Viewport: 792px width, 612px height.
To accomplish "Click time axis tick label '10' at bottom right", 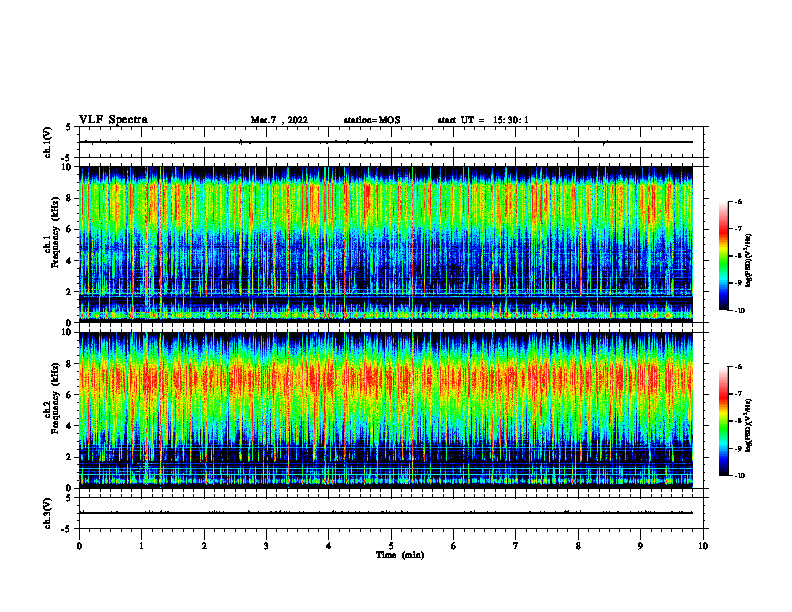I will (x=703, y=546).
